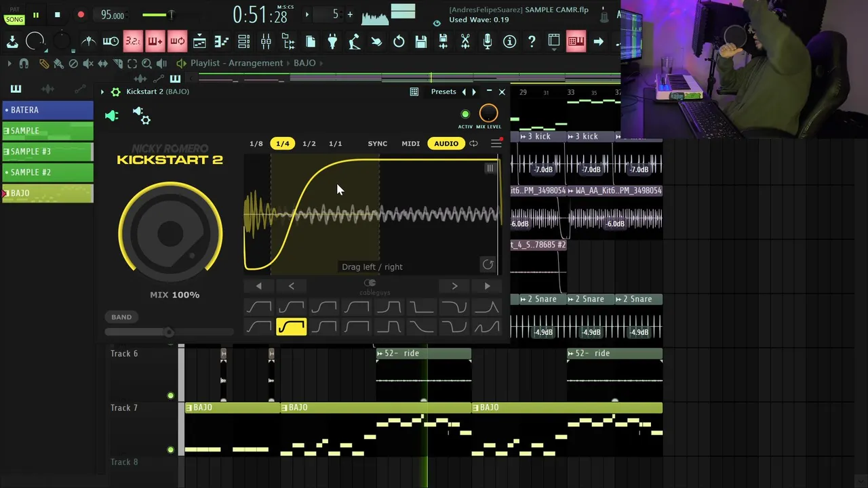Click the 95.000 tempo field
The image size is (868, 488).
tap(113, 15)
